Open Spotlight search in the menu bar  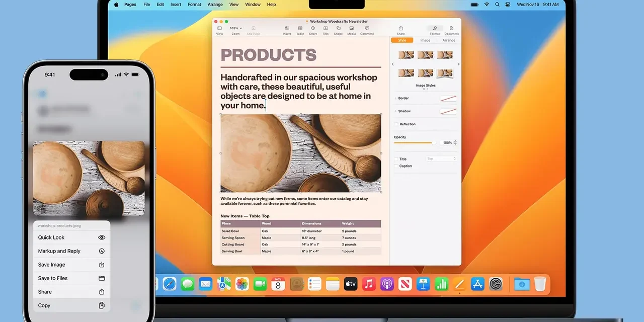(498, 5)
